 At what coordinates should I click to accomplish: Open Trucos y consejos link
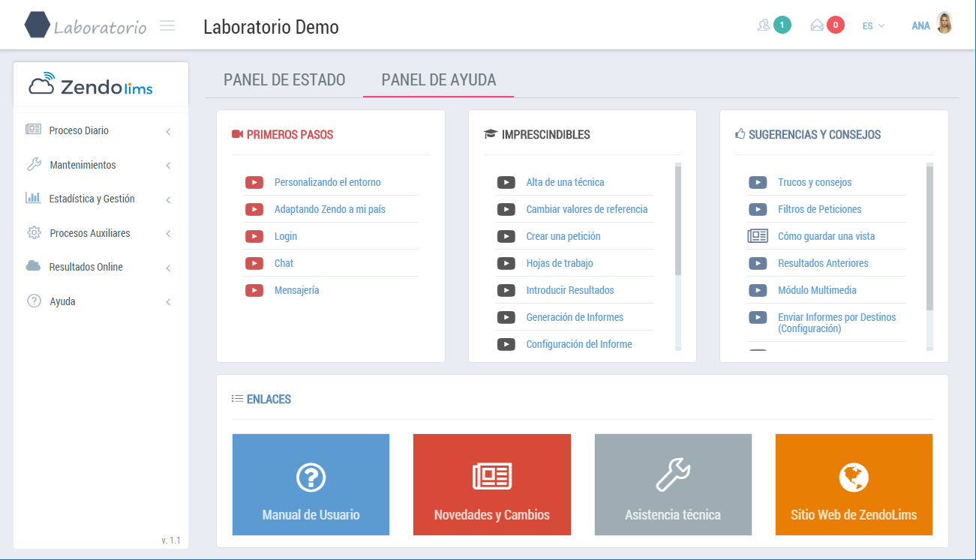(815, 182)
